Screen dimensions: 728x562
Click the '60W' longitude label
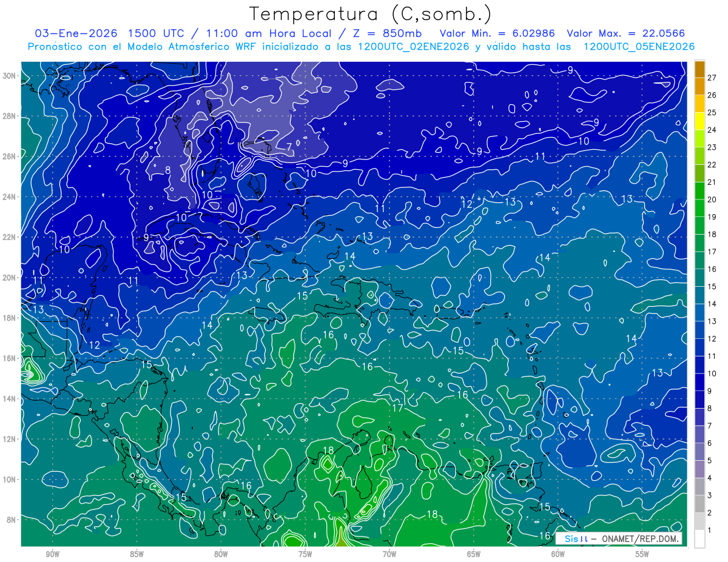tap(558, 555)
